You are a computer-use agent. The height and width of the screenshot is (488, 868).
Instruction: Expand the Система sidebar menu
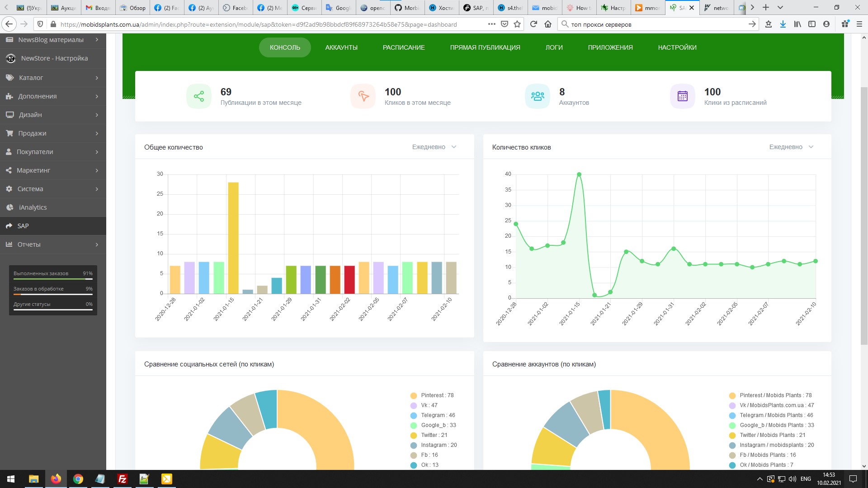(x=53, y=189)
